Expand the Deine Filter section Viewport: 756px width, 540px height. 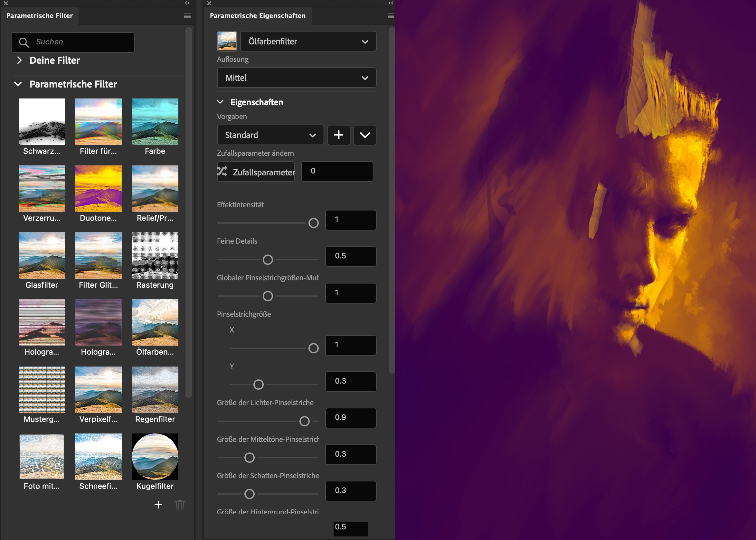pyautogui.click(x=19, y=60)
